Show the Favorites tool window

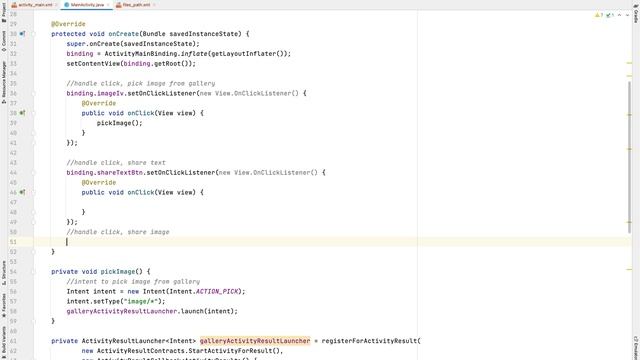4,306
